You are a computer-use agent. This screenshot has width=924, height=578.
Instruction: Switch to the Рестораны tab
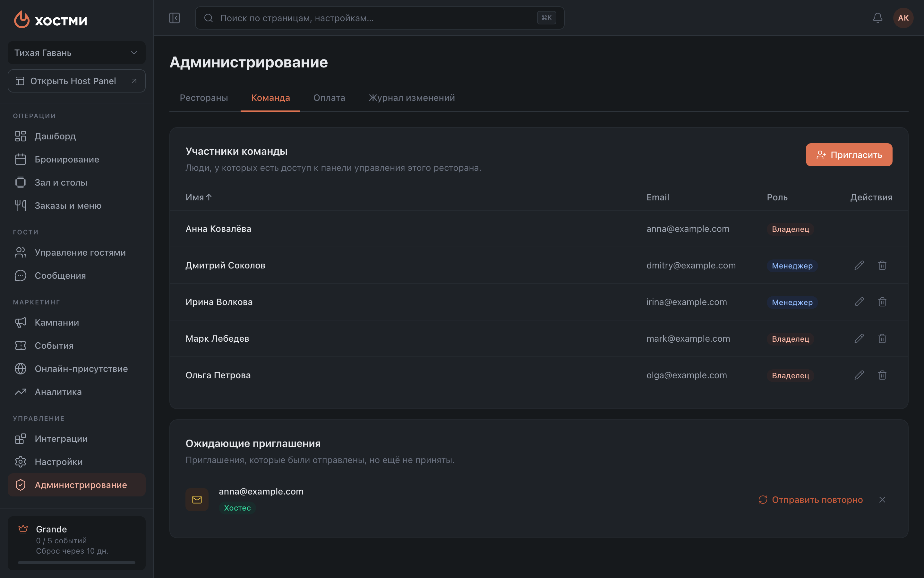click(204, 98)
